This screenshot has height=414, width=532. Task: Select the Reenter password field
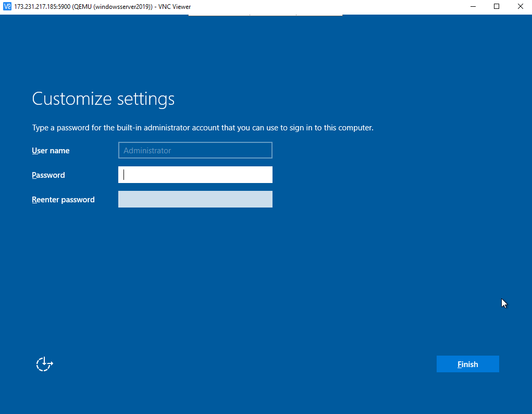coord(195,199)
